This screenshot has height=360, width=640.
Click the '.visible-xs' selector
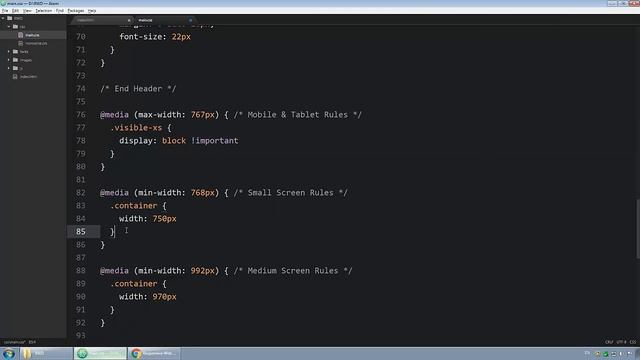[x=136, y=128]
